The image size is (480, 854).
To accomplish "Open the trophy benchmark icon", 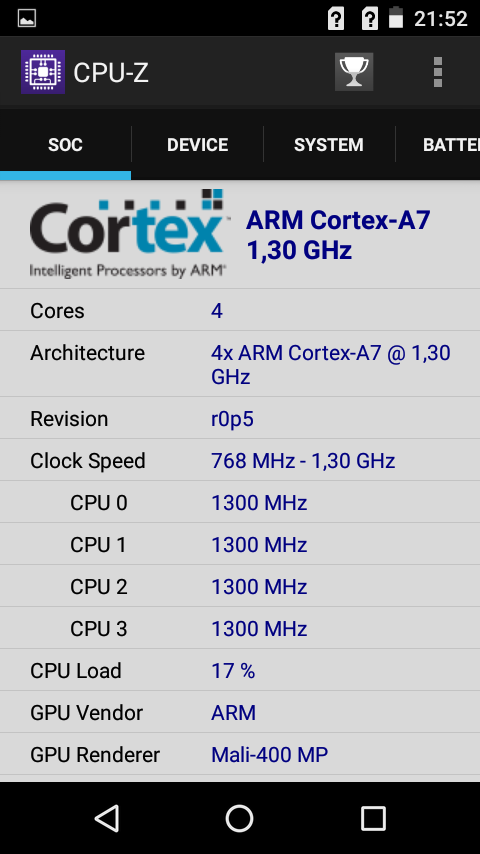I will click(x=354, y=72).
